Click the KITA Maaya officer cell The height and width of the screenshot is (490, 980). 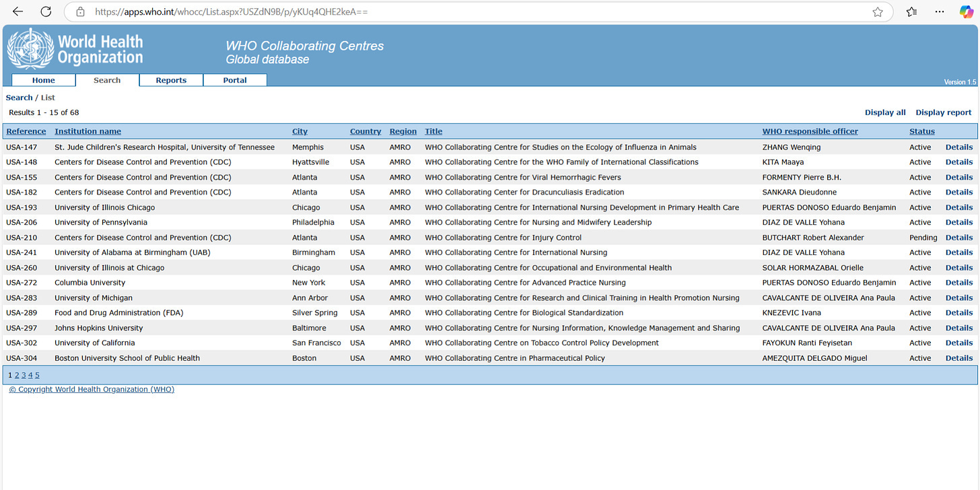[783, 162]
